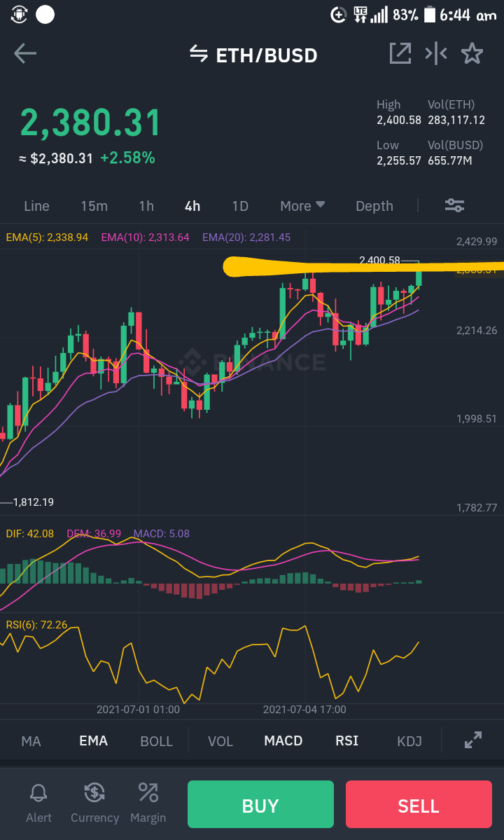This screenshot has width=504, height=840.
Task: Open the Depth chart tab
Action: pos(374,206)
